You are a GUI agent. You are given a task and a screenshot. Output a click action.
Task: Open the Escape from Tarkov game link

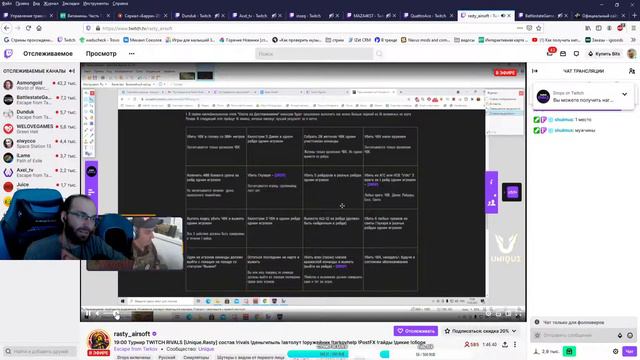pyautogui.click(x=136, y=349)
